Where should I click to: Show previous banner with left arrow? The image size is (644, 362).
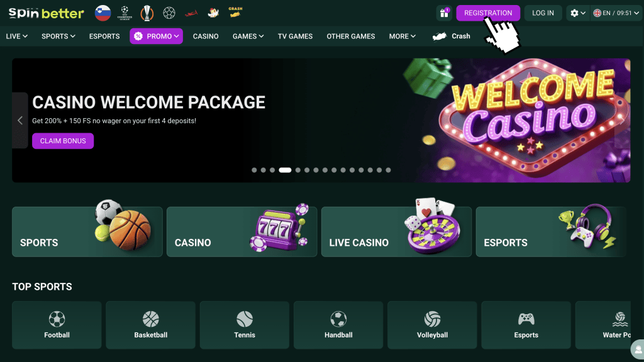pos(20,120)
